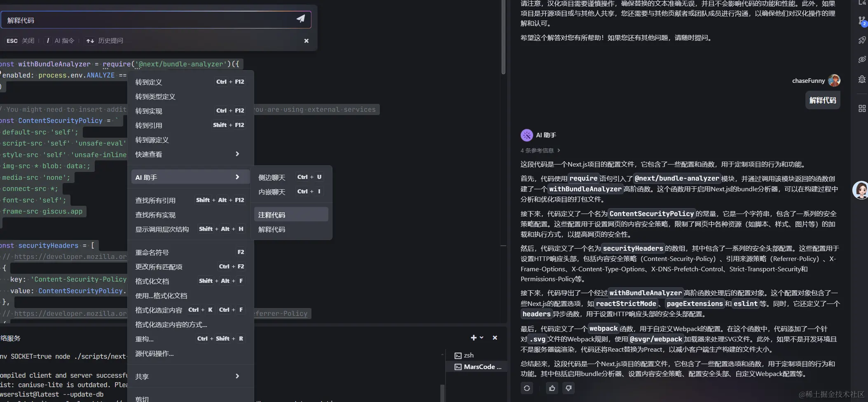Click the rocket icon in right sidebar
Screen dimensions: 868x402
(x=862, y=40)
